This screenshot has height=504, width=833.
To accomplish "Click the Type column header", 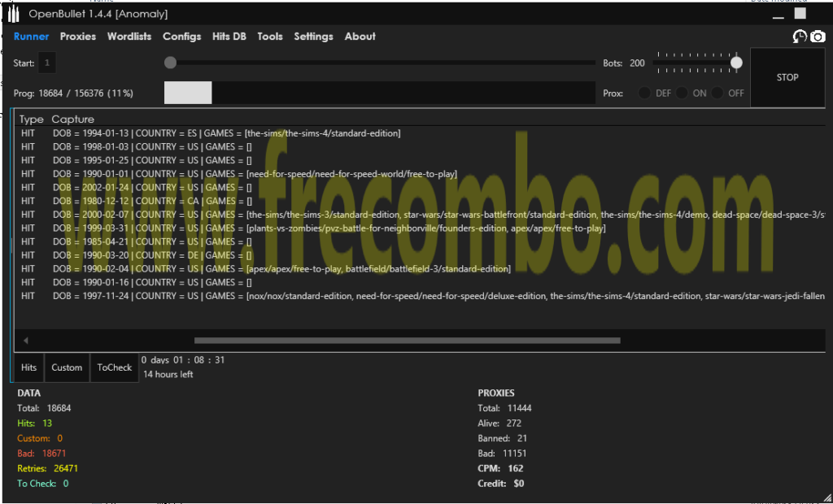I will click(x=32, y=119).
